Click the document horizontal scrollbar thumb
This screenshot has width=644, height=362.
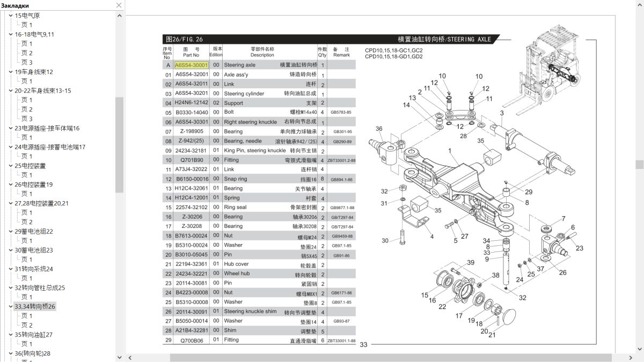(391, 358)
